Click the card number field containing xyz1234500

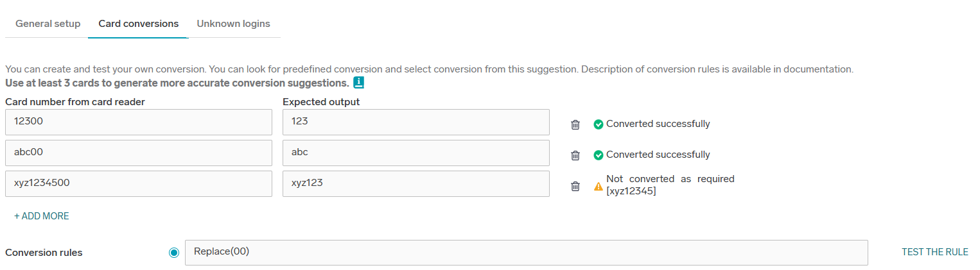[x=138, y=183]
